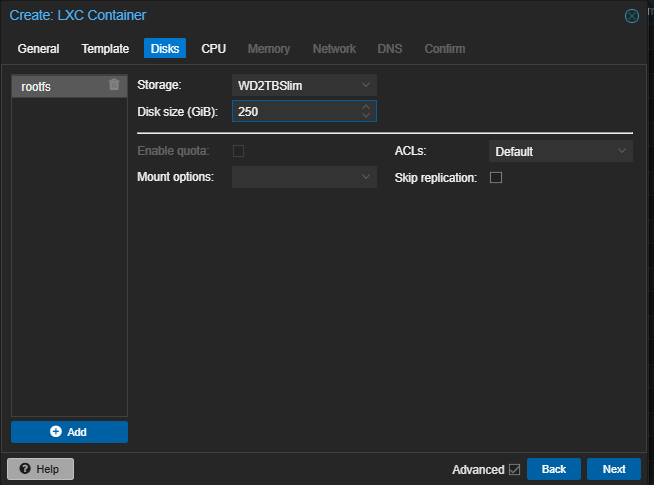
Task: Open the Memory tab
Action: (269, 49)
